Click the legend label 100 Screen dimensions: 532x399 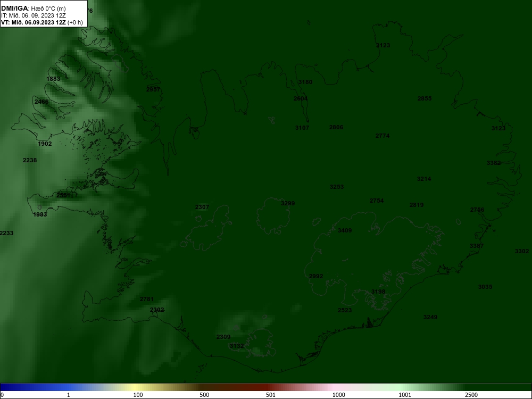[138, 395]
